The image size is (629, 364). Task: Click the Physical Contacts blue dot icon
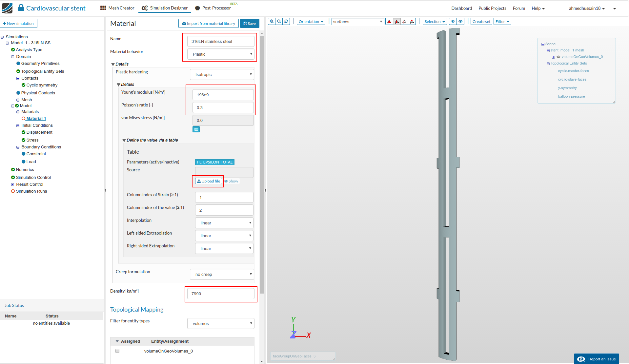coord(18,93)
